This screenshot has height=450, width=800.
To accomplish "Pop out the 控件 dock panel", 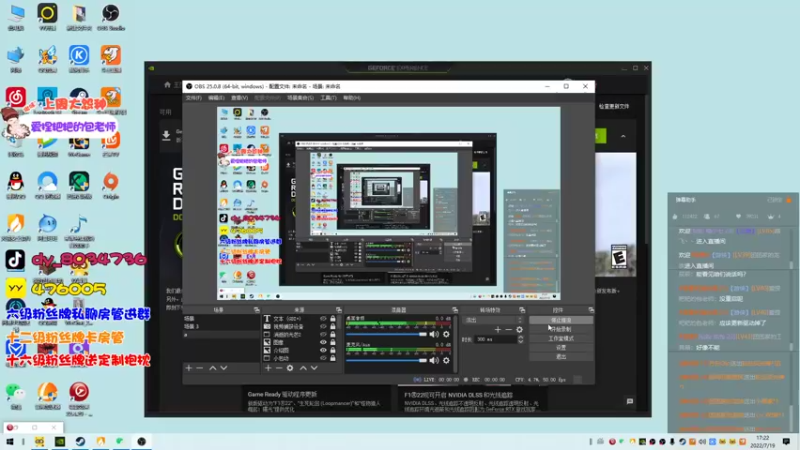I will pos(591,310).
